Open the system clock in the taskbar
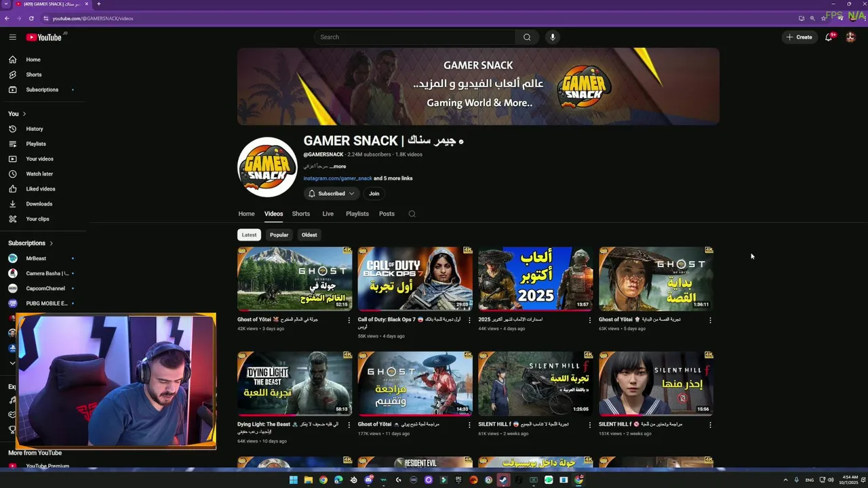Image resolution: width=868 pixels, height=488 pixels. [848, 480]
